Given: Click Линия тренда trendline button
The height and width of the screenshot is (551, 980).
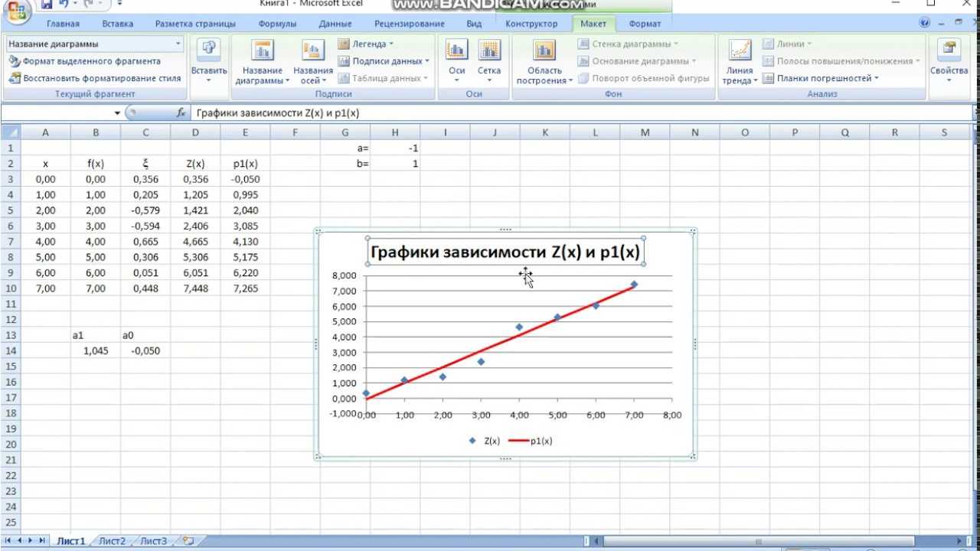Looking at the screenshot, I should pyautogui.click(x=740, y=62).
